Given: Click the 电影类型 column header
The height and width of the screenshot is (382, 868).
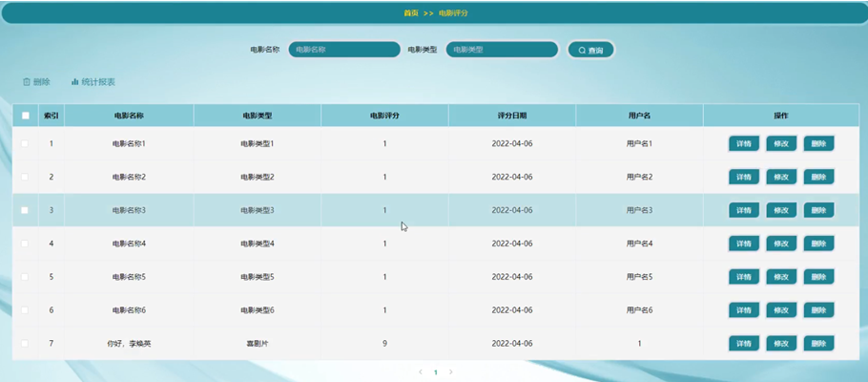Looking at the screenshot, I should [x=258, y=116].
